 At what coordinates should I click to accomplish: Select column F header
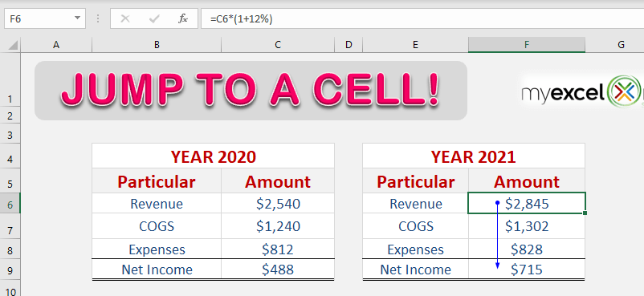pyautogui.click(x=527, y=45)
